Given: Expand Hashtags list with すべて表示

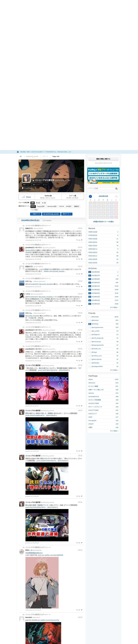Looking at the screenshot, I should [114, 431].
